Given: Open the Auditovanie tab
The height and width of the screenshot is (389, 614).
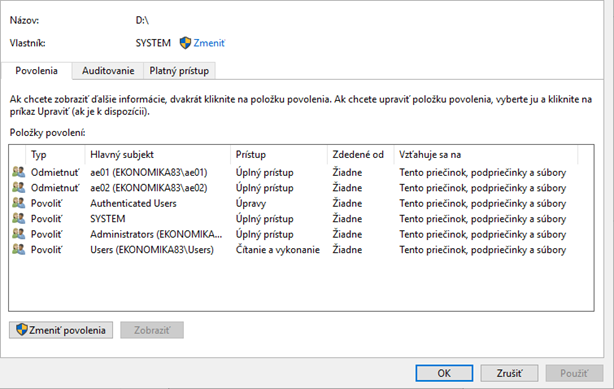Looking at the screenshot, I should tap(108, 71).
